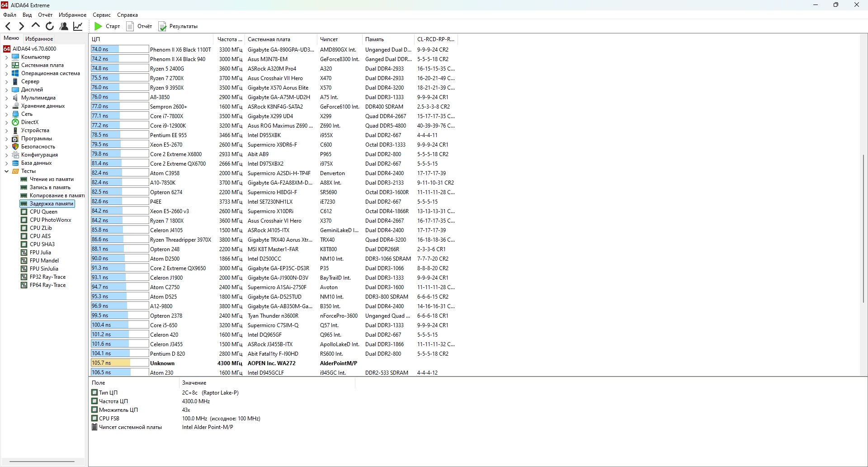The height and width of the screenshot is (467, 868).
Task: Expand the База данных tree node
Action: 6,163
